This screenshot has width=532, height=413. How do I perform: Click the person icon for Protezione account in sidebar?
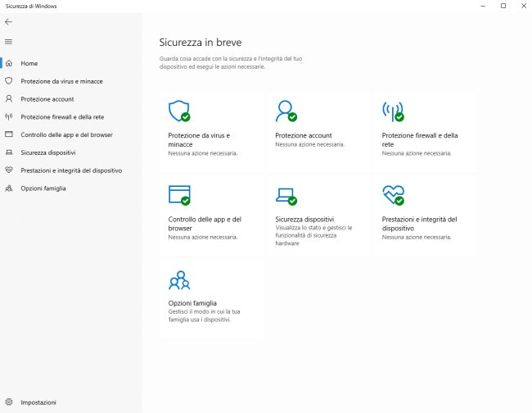(x=9, y=99)
